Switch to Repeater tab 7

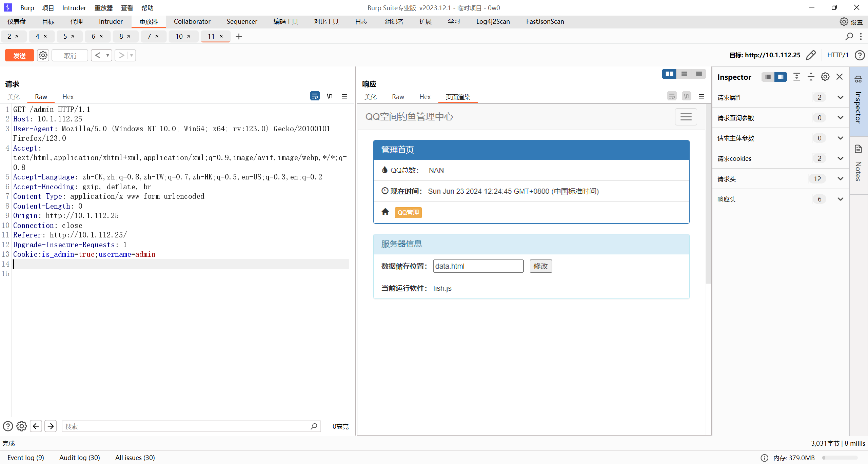[149, 36]
